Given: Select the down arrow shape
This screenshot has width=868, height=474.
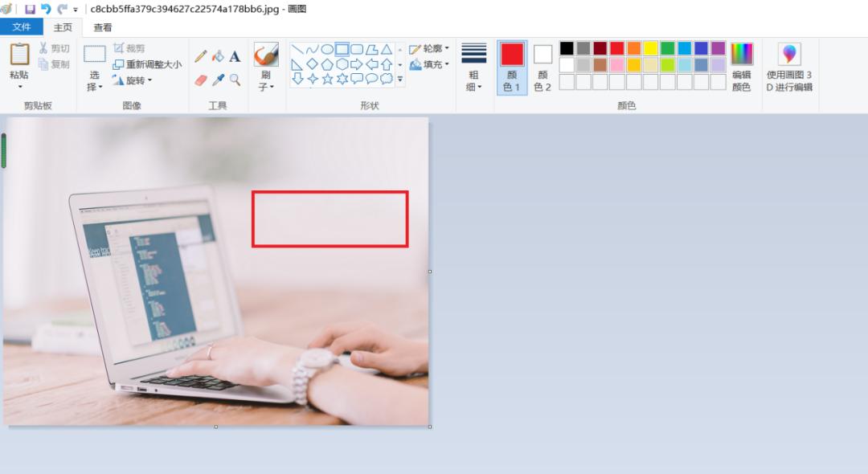Looking at the screenshot, I should [x=297, y=79].
